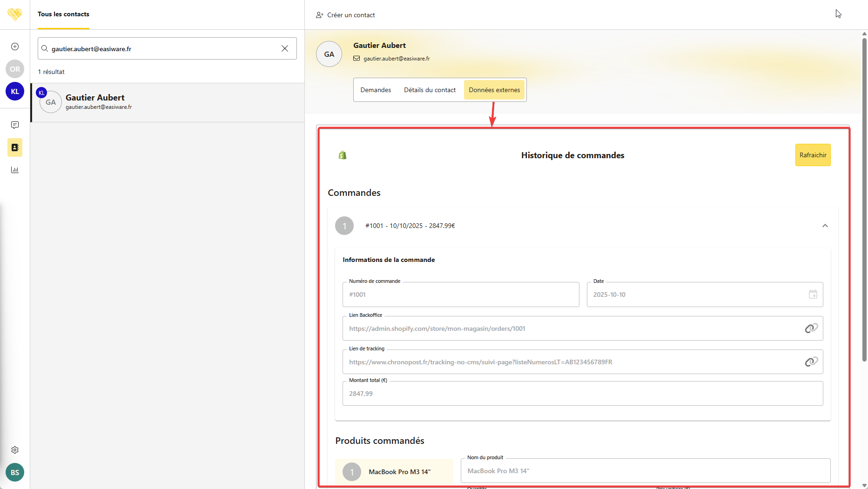Click the plus icon in left sidebar
Screen dimensions: 868x489
pyautogui.click(x=15, y=47)
